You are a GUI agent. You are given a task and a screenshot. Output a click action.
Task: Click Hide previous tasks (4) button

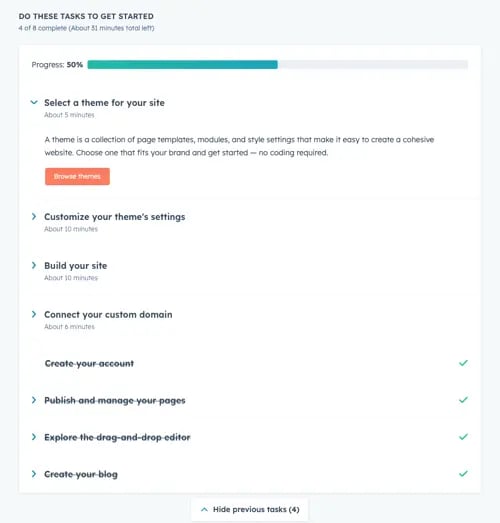pyautogui.click(x=250, y=509)
